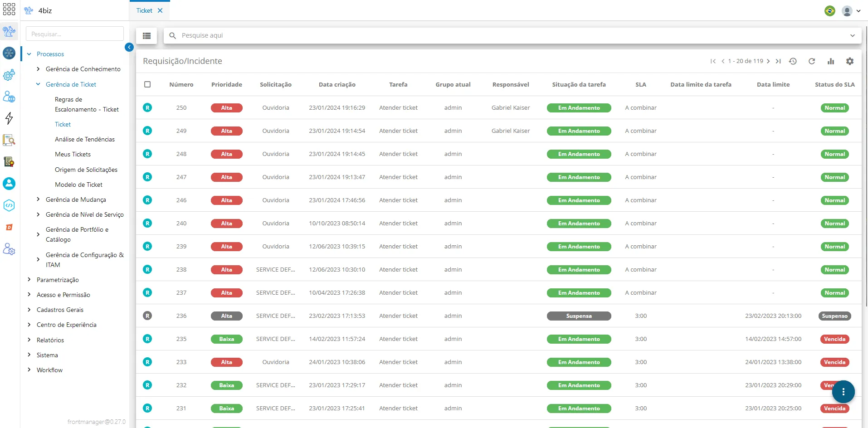Open the bar chart statistics icon
Image resolution: width=868 pixels, height=428 pixels.
pyautogui.click(x=831, y=61)
